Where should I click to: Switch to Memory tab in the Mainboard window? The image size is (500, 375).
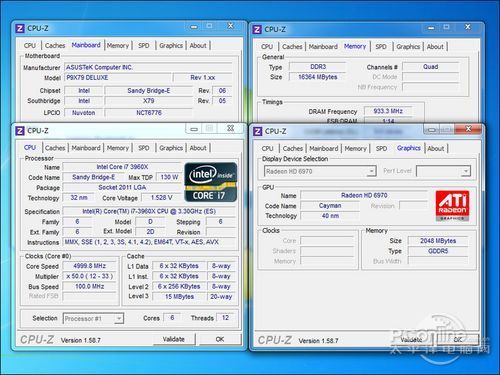point(118,45)
